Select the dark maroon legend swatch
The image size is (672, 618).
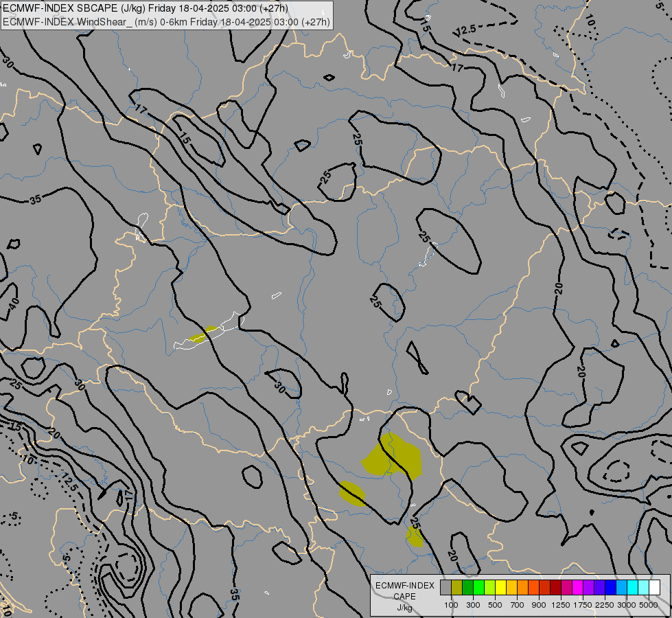coord(555,588)
